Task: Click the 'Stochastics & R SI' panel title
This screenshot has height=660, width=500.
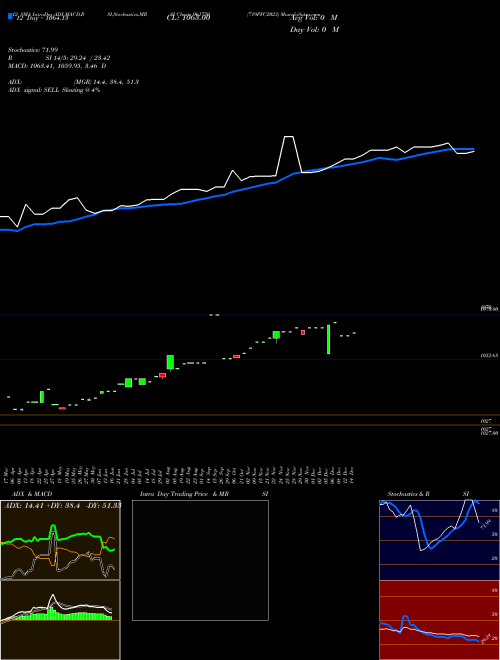Action: (x=428, y=494)
